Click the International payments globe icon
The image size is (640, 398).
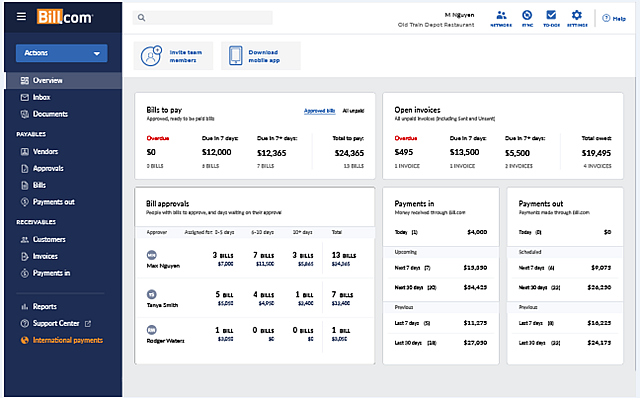25,340
